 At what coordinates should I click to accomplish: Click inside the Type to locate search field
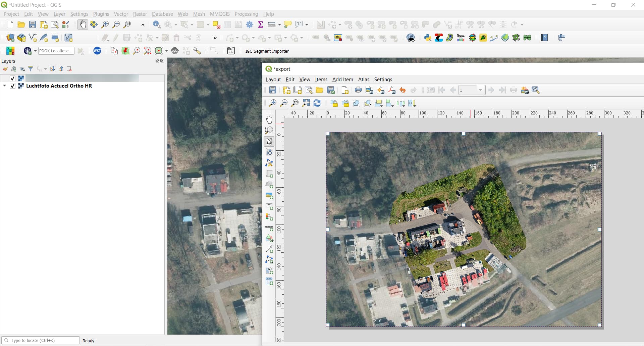pos(40,340)
